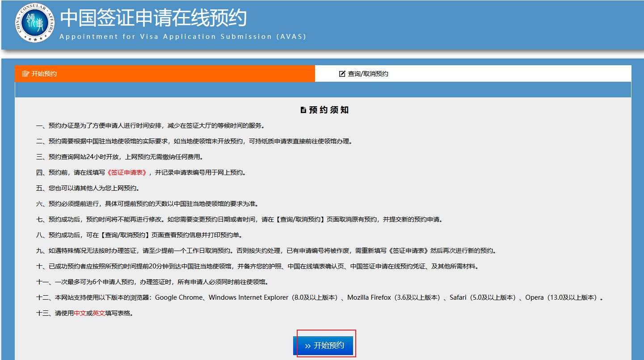Click the double-chevron arrow in 开始预约 button

click(307, 346)
